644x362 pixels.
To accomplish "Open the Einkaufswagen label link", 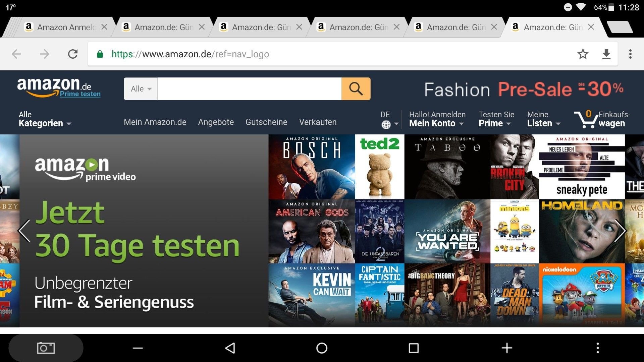I will 614,119.
